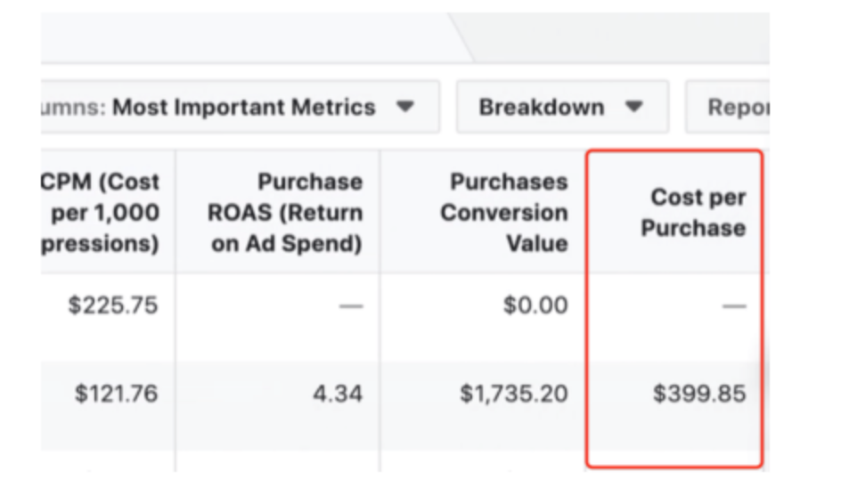Click the $1,735.20 conversion value cell

click(514, 393)
